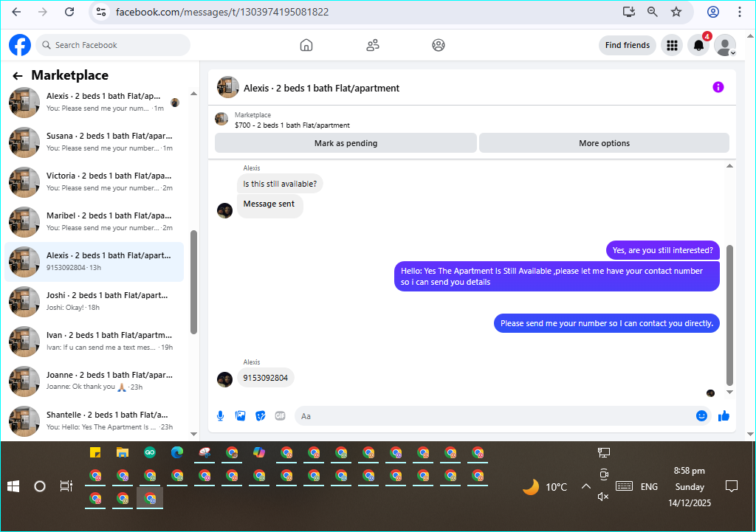Open File Explorer from the taskbar
Viewport: 756px width, 532px height.
123,452
